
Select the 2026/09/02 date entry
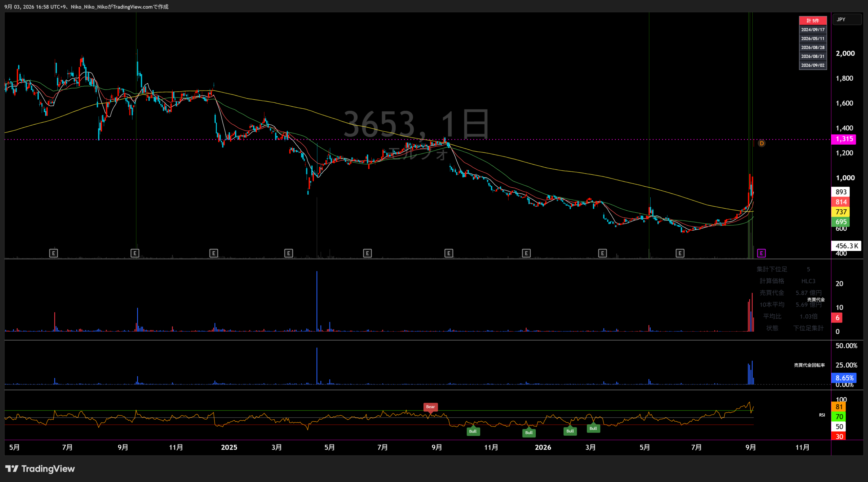(x=813, y=65)
